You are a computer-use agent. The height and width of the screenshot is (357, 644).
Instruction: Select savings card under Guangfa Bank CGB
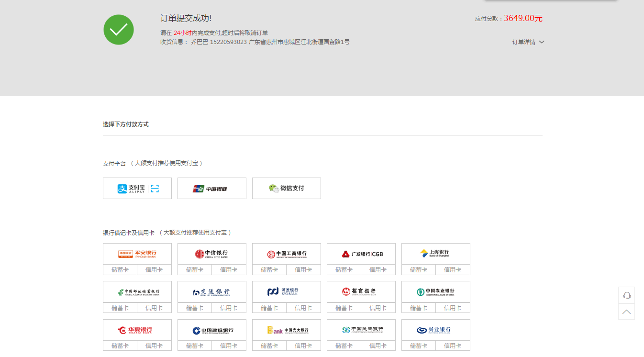pos(344,270)
